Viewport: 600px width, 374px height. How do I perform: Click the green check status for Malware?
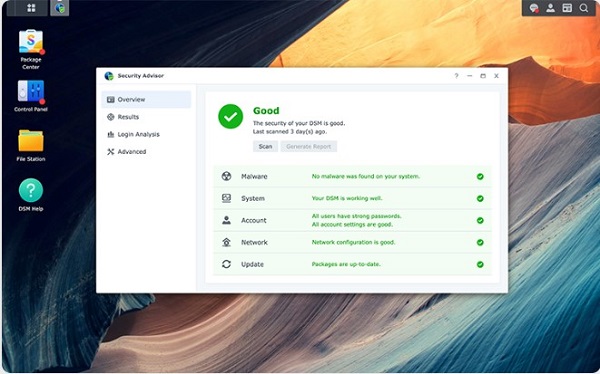click(480, 176)
